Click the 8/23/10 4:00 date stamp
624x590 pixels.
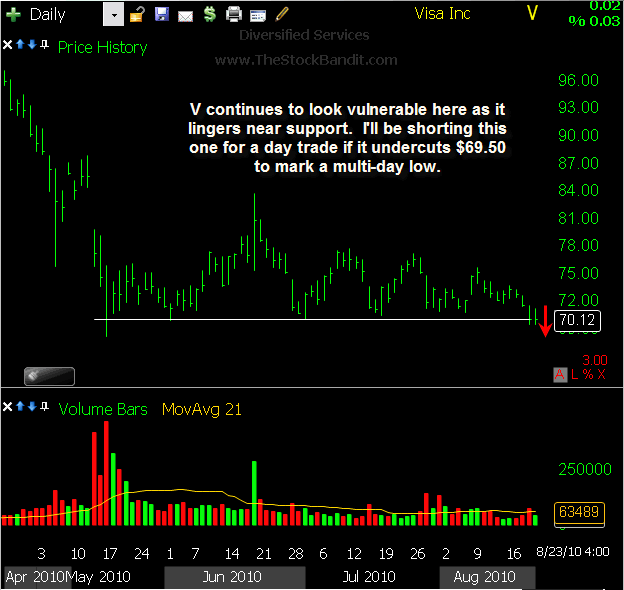(x=573, y=552)
